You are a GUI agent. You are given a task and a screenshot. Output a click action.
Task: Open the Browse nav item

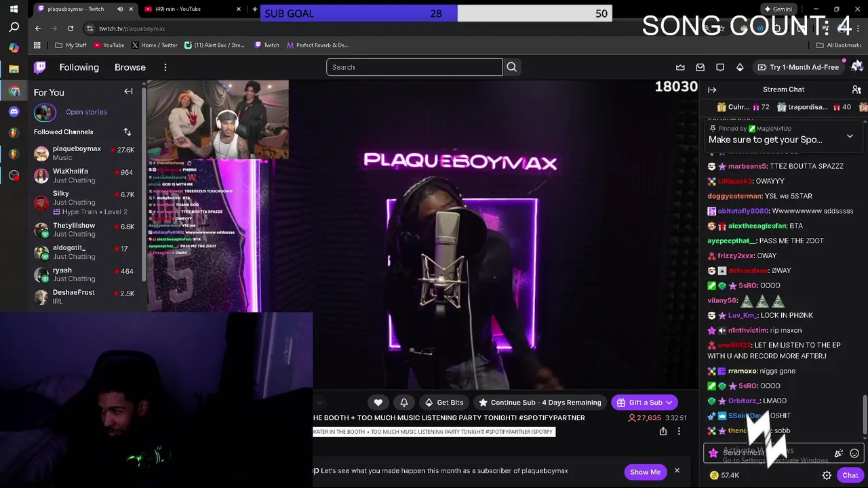point(130,67)
